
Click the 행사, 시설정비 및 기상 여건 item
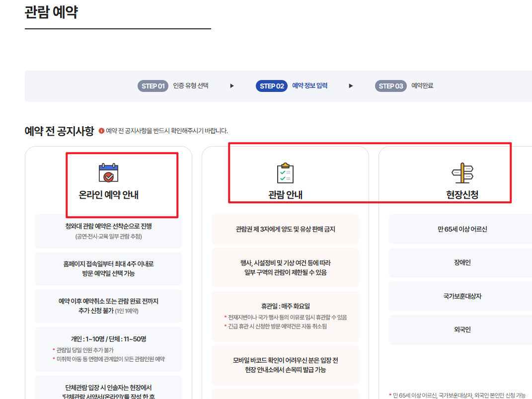(285, 267)
